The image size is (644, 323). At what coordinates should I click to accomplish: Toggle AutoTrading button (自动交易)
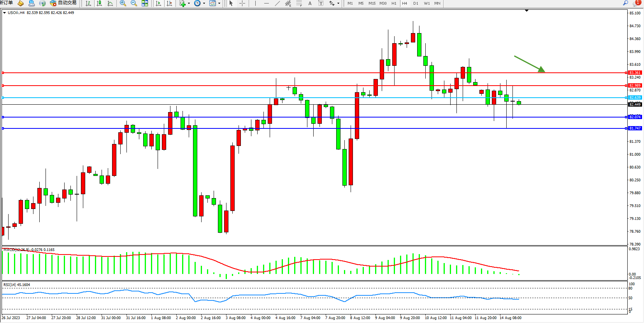(63, 3)
